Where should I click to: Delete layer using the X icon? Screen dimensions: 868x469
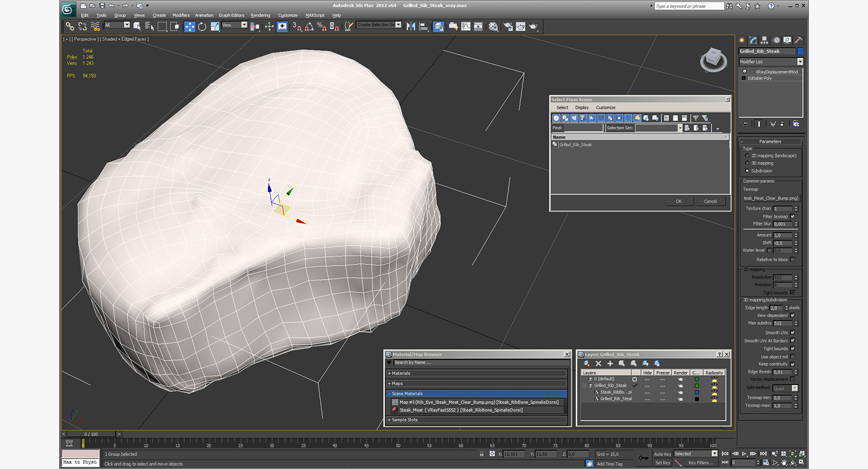click(x=598, y=364)
